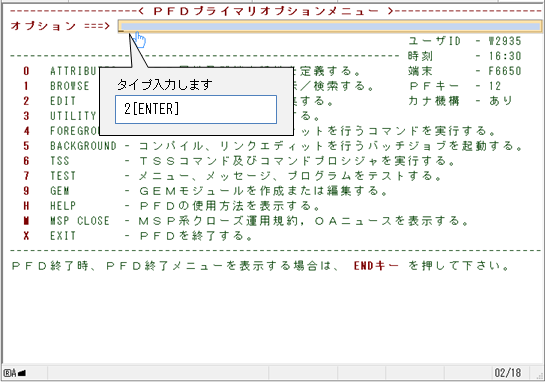Select option number 6 for TSS
Image resolution: width=546 pixels, height=382 pixels.
(x=26, y=161)
